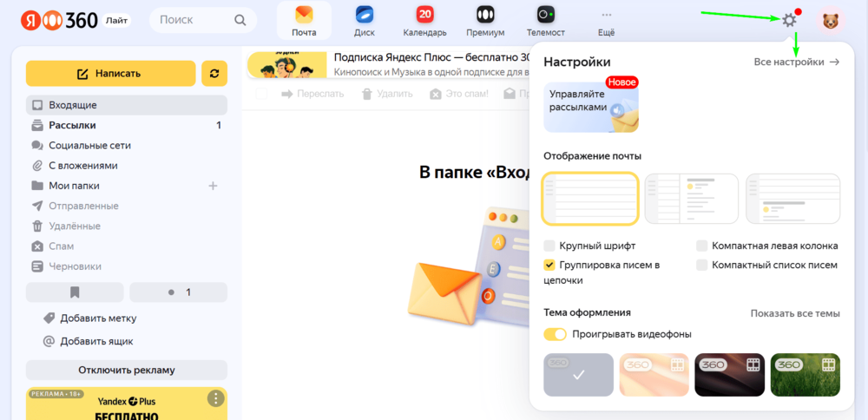Open the Диск service icon
The image size is (868, 420).
click(365, 21)
